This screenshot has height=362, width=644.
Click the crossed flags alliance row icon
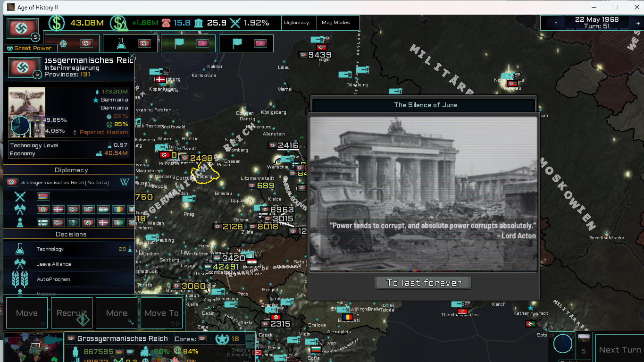19,210
